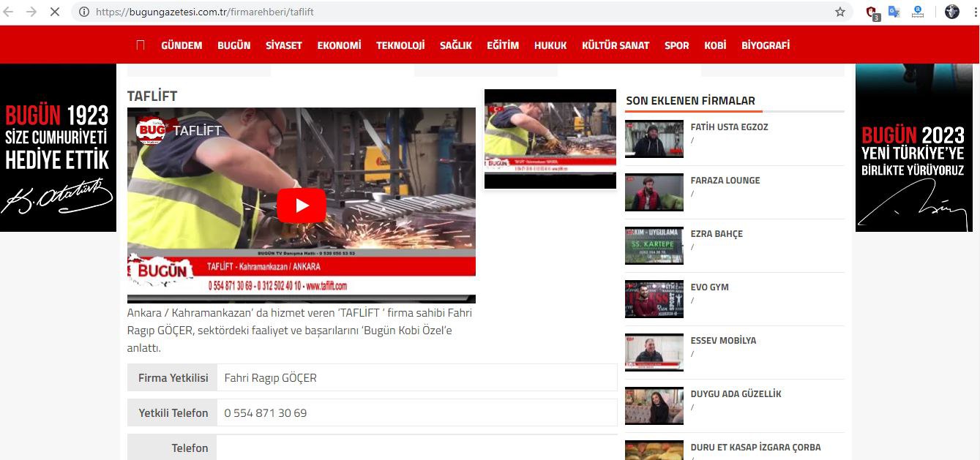
Task: Open the KÜLTÜR SANAT menu item
Action: (x=616, y=45)
